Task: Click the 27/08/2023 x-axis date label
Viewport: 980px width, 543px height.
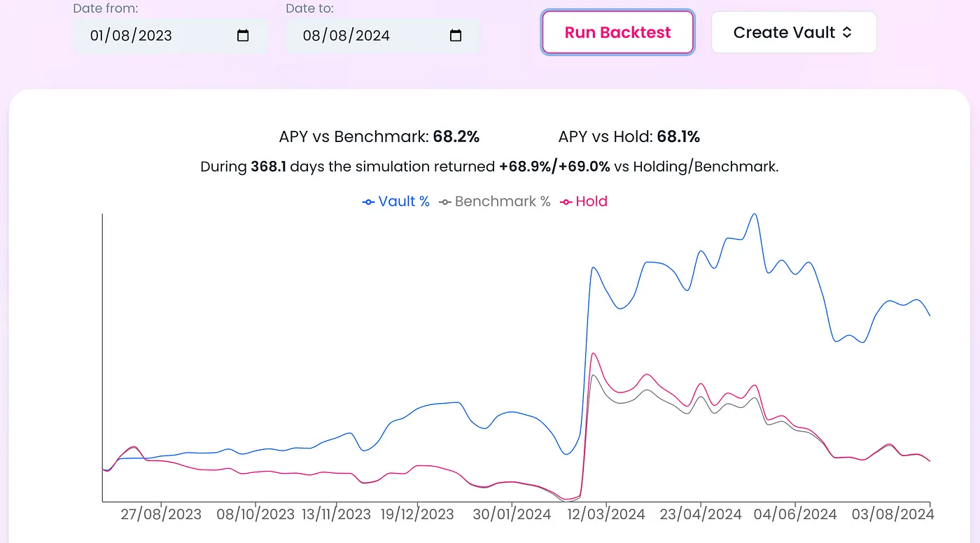Action: [161, 514]
